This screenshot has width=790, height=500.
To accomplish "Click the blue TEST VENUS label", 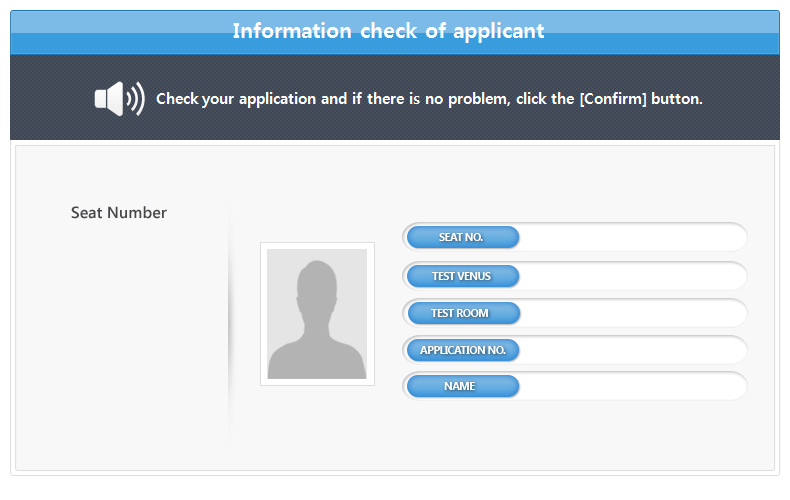I will pos(462,276).
